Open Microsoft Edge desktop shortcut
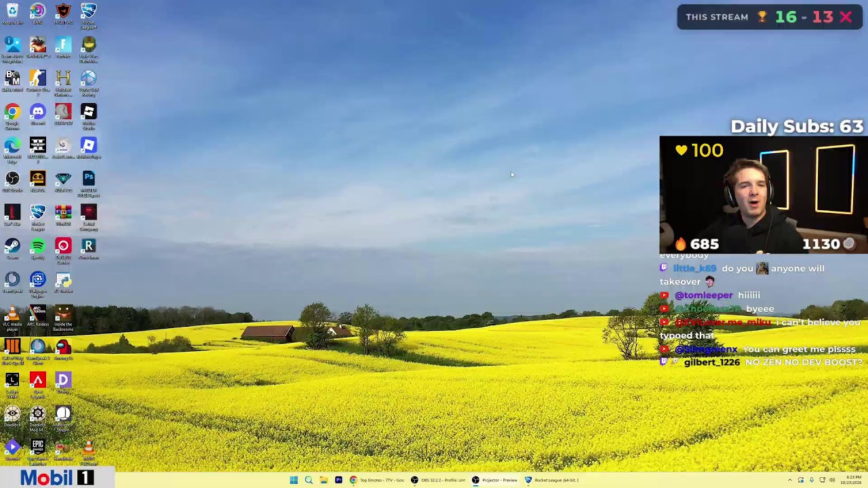This screenshot has width=868, height=488. (x=12, y=149)
